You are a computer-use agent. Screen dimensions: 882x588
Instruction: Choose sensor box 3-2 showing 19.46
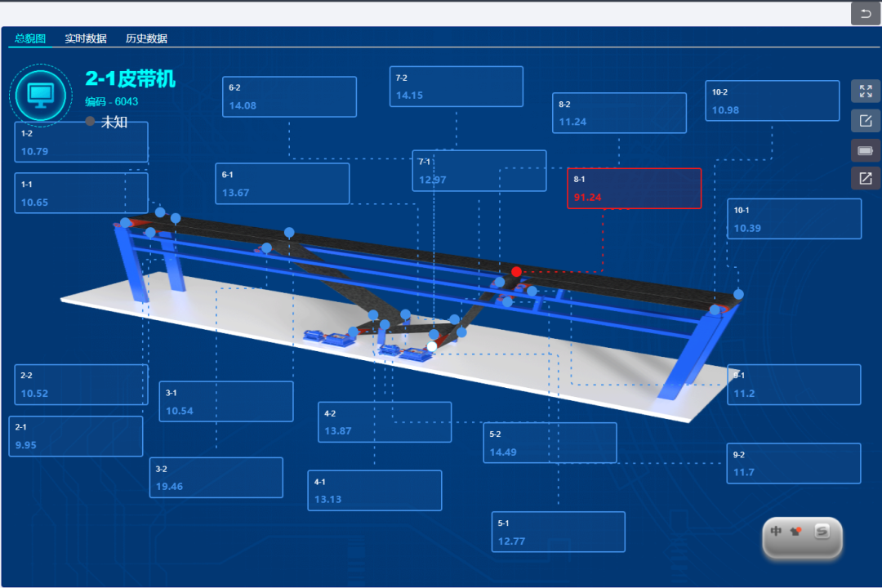[216, 478]
